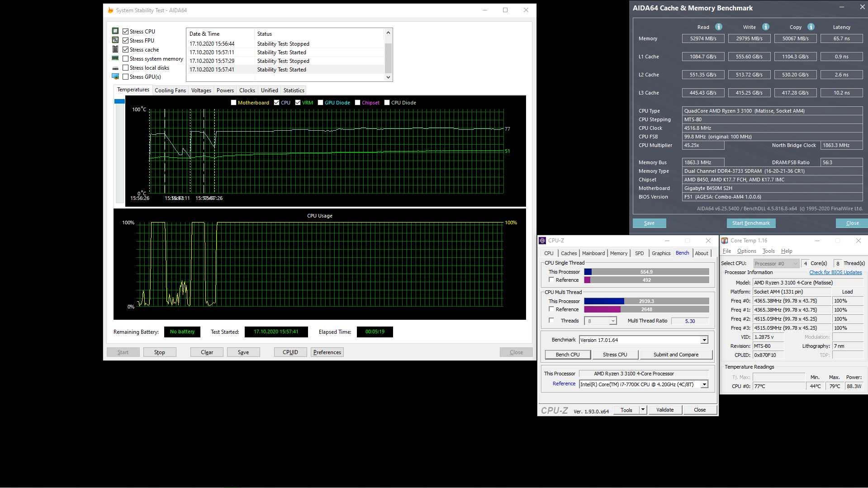Image resolution: width=868 pixels, height=488 pixels.
Task: Click Submit and Compare in CPU-Z
Action: (676, 355)
